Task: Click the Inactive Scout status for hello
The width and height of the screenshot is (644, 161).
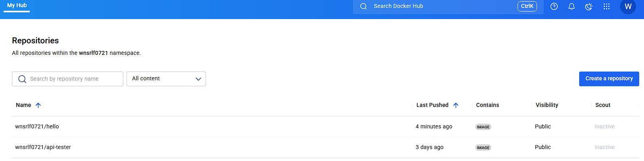Action: 605,126
